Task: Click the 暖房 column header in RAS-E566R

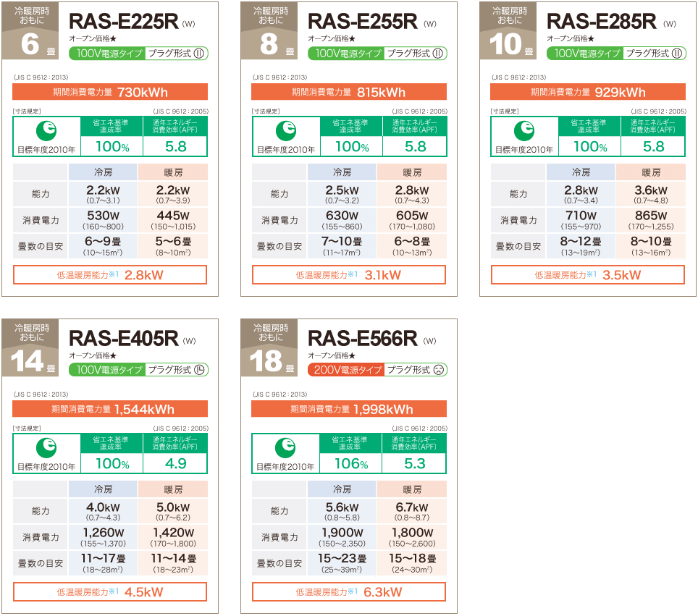Action: (x=412, y=489)
